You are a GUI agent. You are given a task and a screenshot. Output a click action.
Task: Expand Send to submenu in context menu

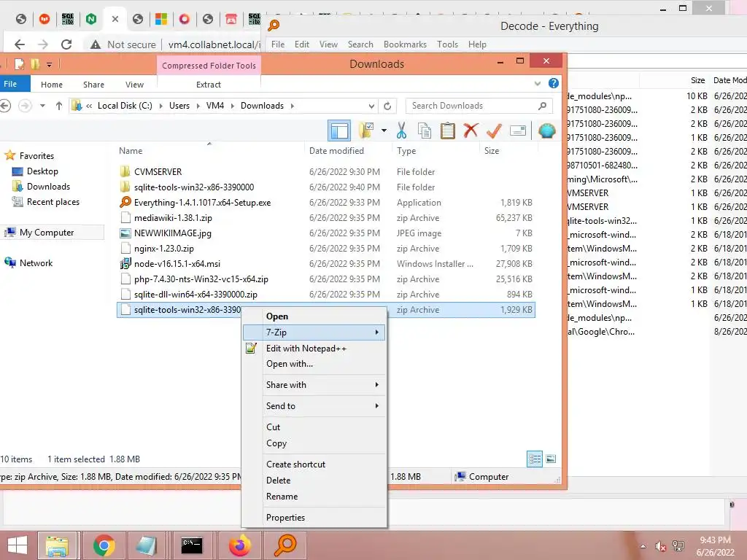(x=314, y=406)
